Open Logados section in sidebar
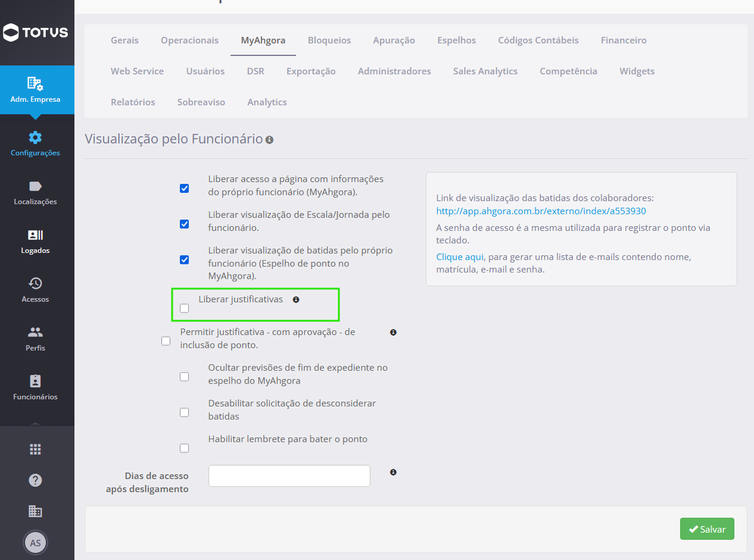The width and height of the screenshot is (754, 560). [36, 241]
